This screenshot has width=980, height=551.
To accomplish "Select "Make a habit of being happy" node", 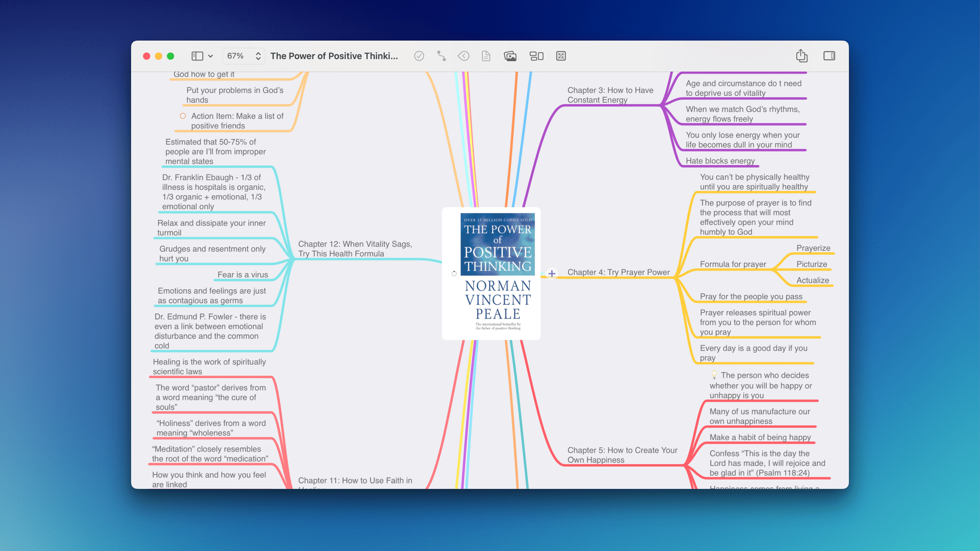I will (760, 437).
